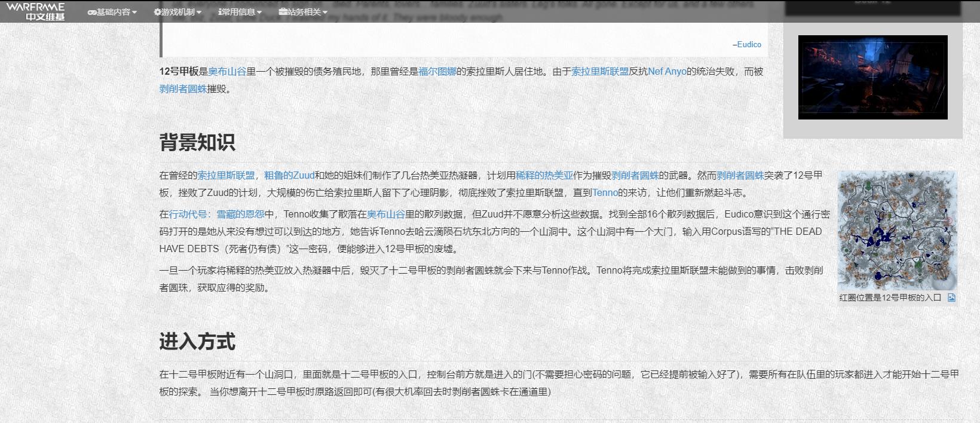Screen dimensions: 980x423
Task: Expand the 常用信息 dropdown caret
Action: tap(259, 13)
